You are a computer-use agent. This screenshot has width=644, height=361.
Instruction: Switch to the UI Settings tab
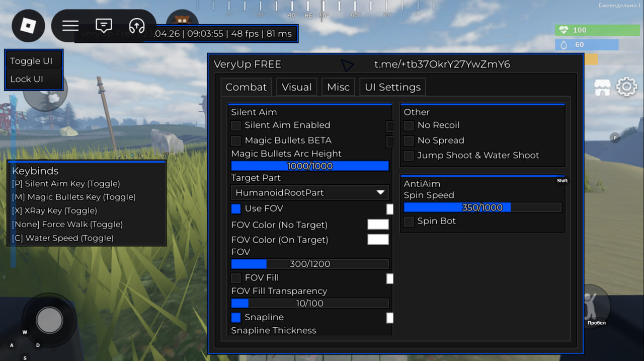coord(392,87)
